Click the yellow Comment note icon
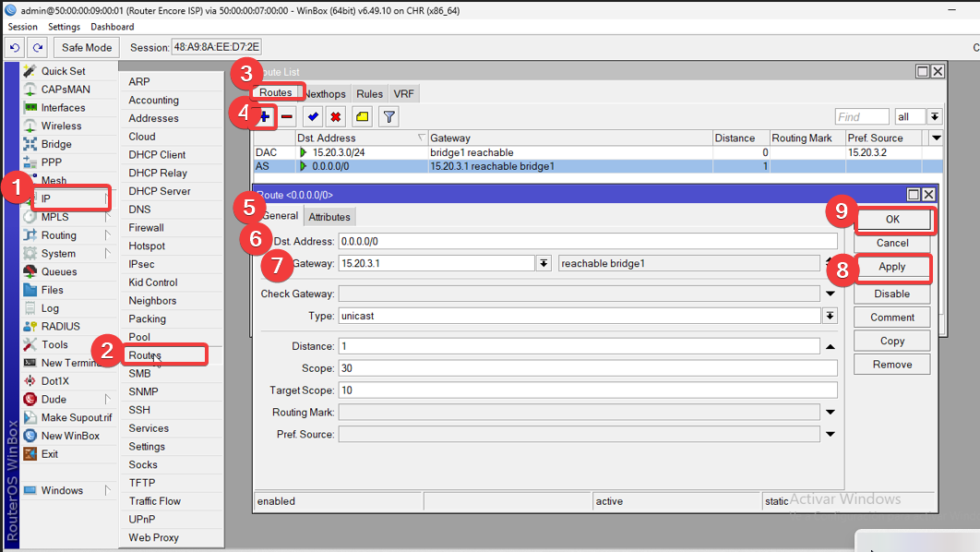The height and width of the screenshot is (552, 980). pos(362,116)
